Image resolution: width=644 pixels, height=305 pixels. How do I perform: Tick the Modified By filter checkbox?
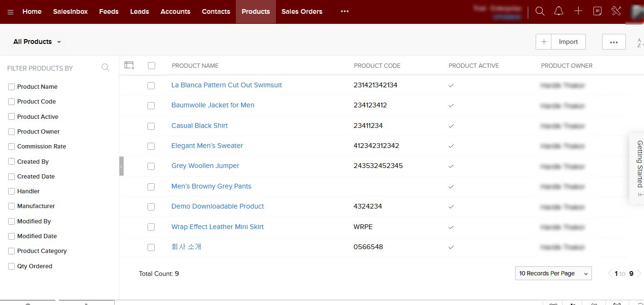[11, 221]
